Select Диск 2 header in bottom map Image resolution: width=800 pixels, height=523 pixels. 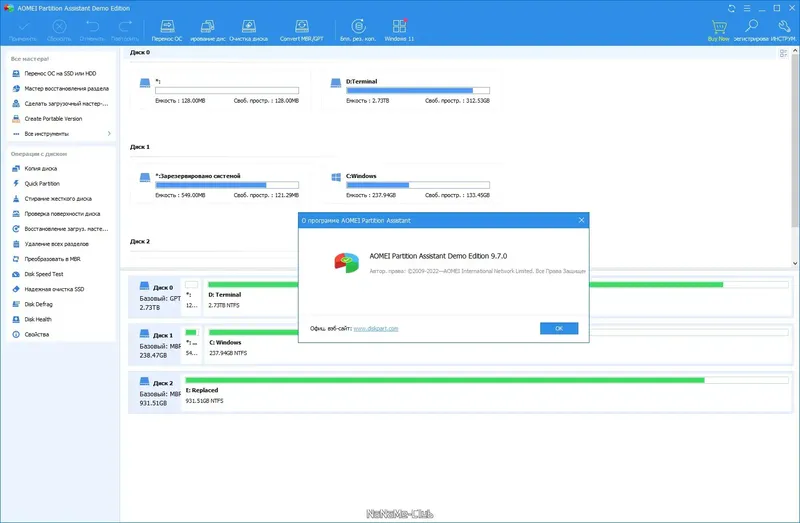click(156, 393)
